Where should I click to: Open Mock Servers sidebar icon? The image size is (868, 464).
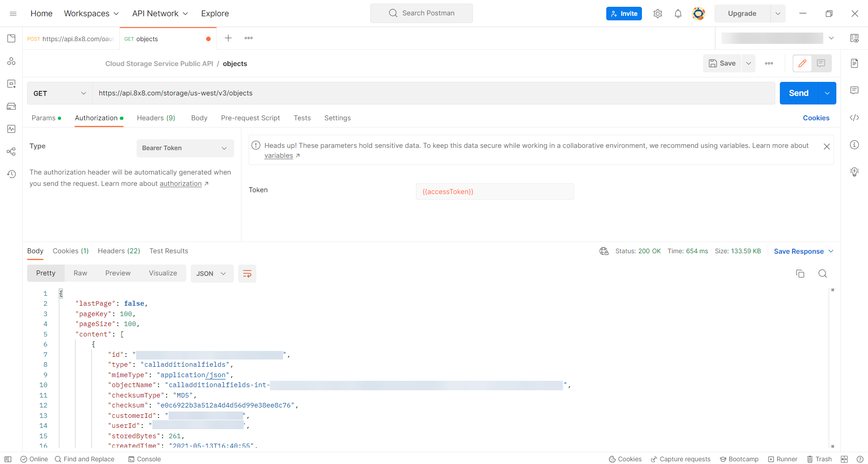click(11, 106)
